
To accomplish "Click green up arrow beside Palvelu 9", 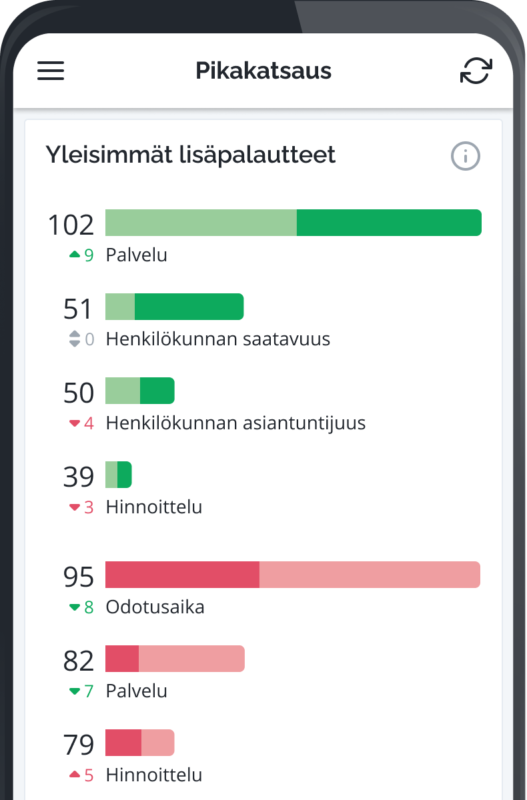I will [74, 254].
